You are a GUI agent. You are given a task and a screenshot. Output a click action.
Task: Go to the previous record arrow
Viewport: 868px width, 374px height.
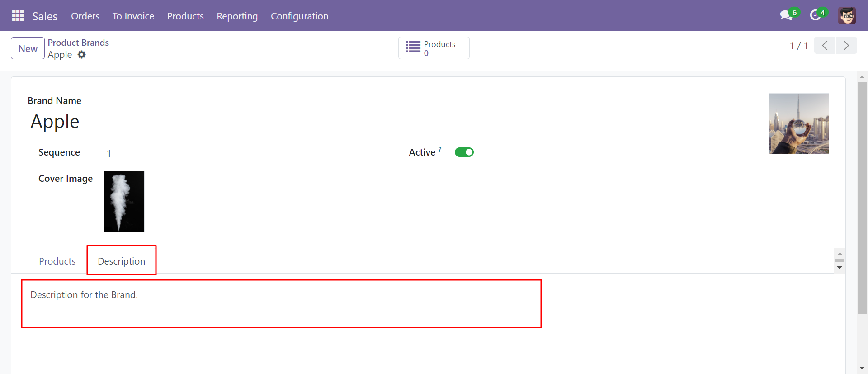click(x=825, y=46)
